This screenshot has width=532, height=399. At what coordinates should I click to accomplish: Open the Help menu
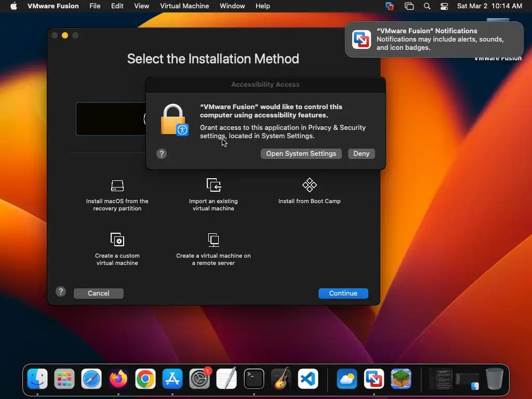pyautogui.click(x=262, y=6)
